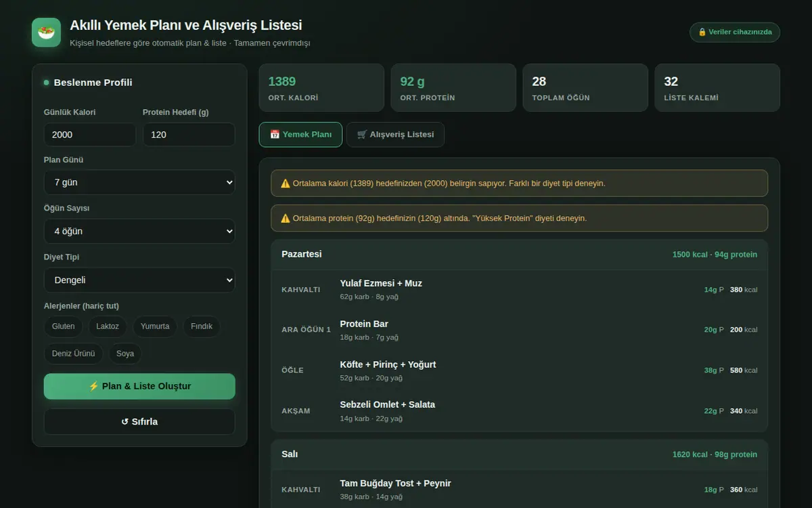
Task: Click the 28 Toplam Öğün stat card
Action: pos(585,88)
